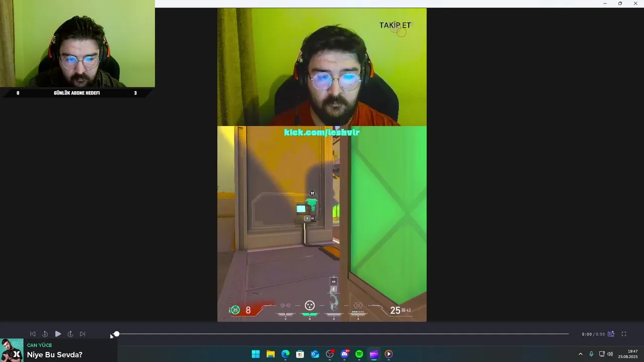Open volume control tray icon

tap(610, 354)
